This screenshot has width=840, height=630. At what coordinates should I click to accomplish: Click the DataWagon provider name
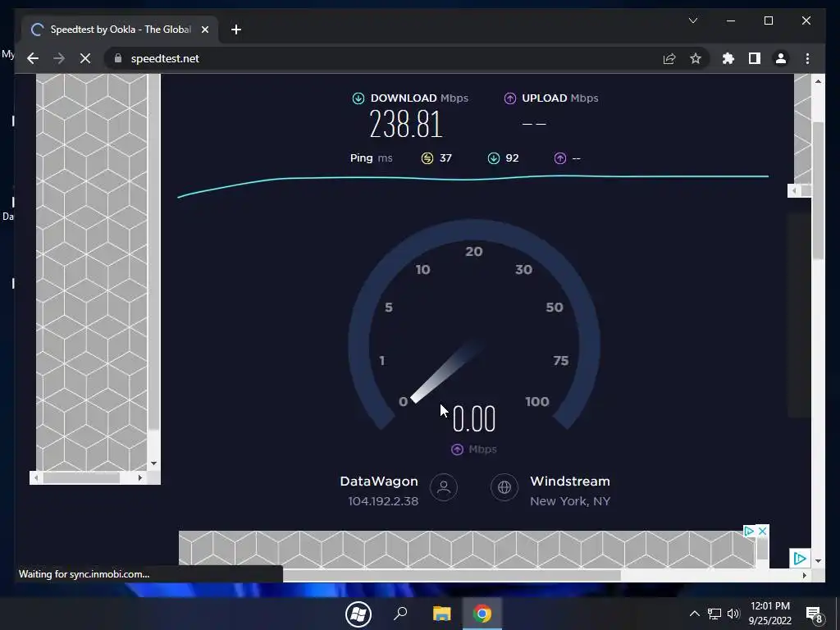click(379, 481)
